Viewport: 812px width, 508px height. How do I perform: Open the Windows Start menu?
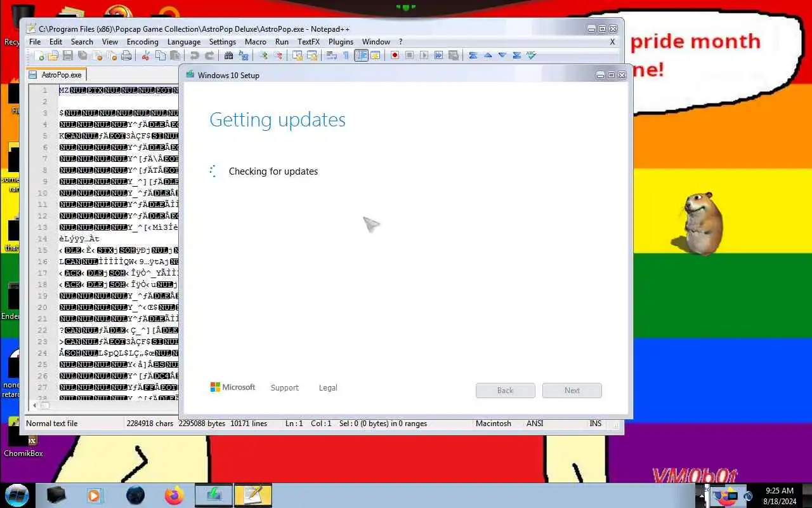(17, 495)
